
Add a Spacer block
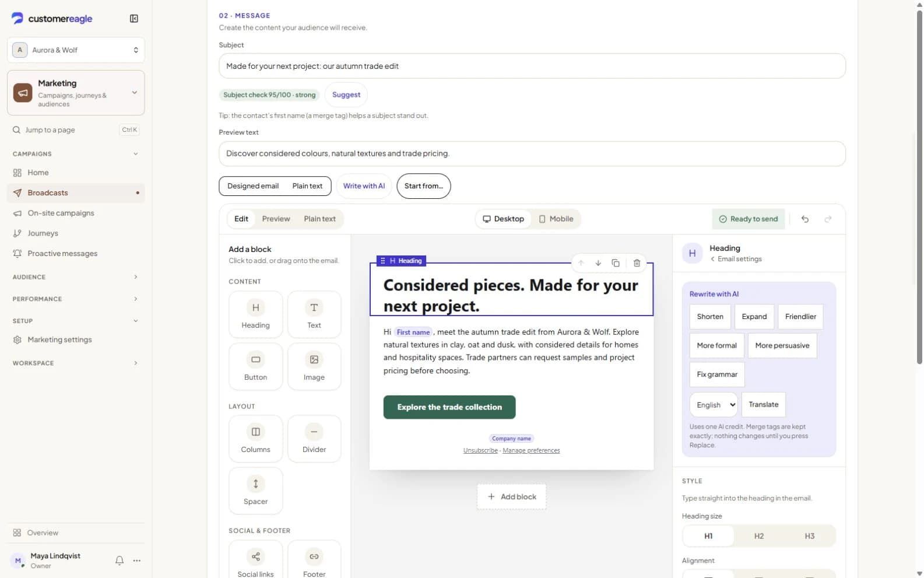coord(256,491)
